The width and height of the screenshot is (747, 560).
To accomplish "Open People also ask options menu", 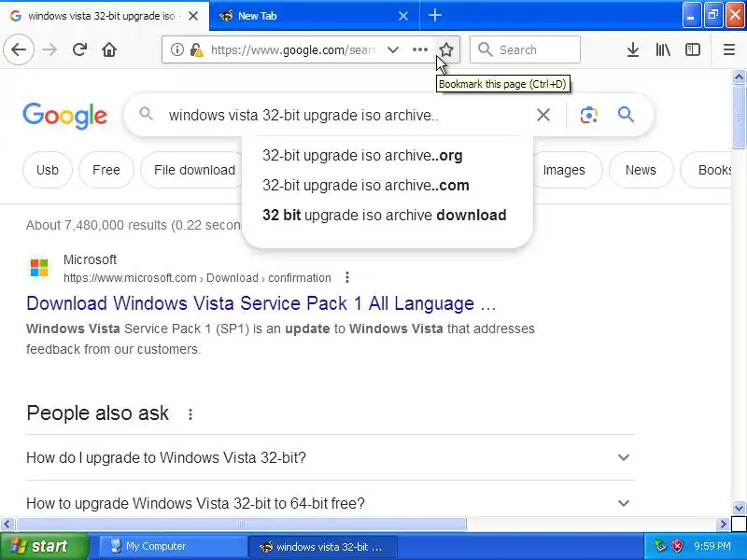I will coord(190,413).
